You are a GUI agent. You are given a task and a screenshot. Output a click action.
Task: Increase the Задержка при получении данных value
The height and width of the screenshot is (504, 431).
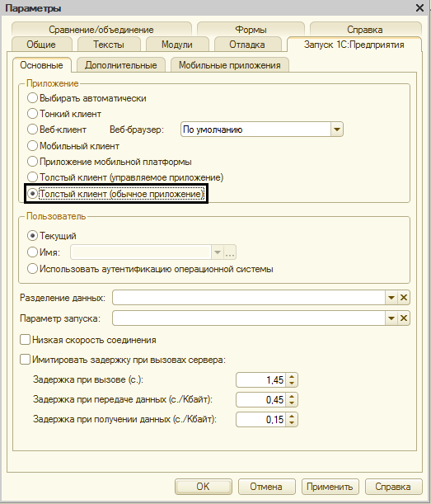(x=292, y=417)
